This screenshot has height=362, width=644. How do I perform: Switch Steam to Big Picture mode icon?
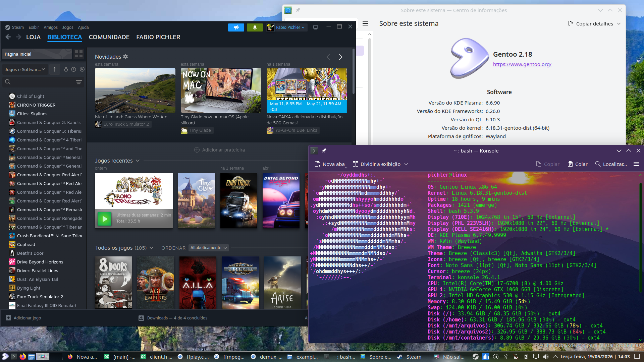click(x=316, y=27)
